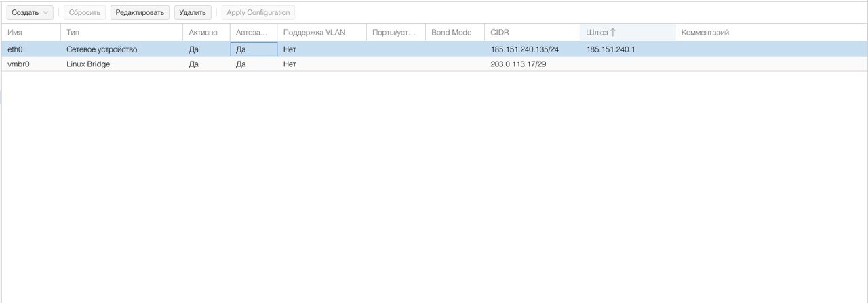
Task: Click the Сбросить button
Action: coord(85,12)
